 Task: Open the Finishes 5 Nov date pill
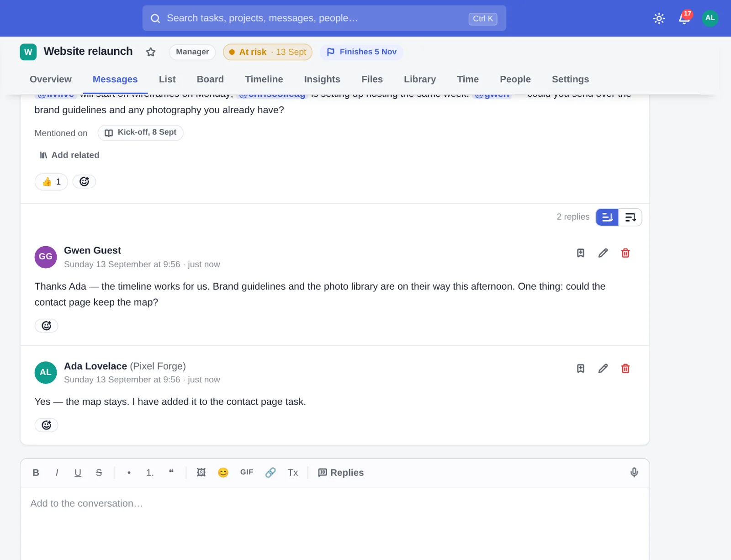tap(361, 52)
